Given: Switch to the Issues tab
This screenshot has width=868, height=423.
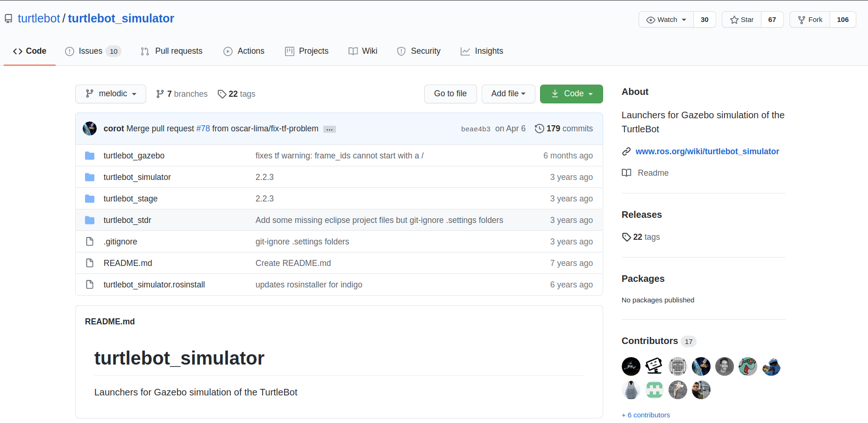Looking at the screenshot, I should 93,51.
